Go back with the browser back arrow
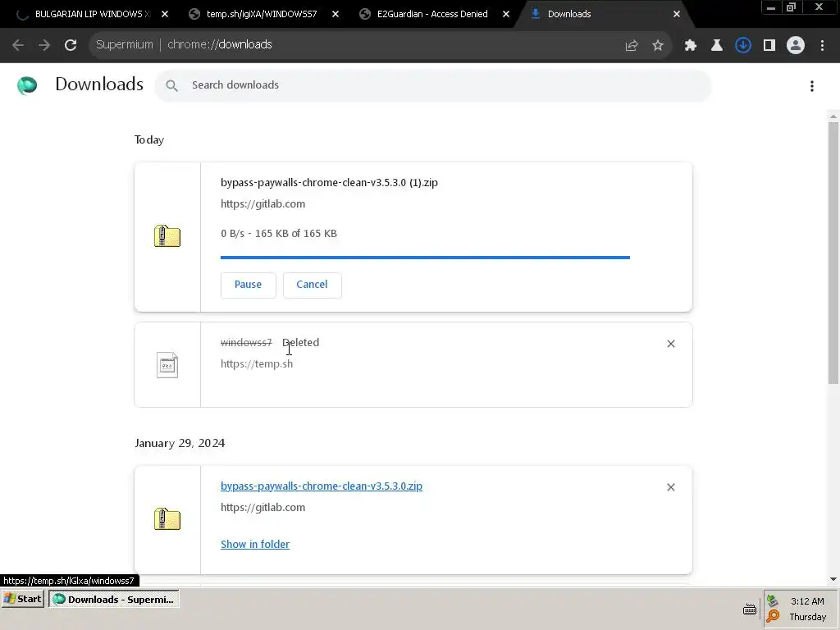840x630 pixels. (x=18, y=45)
